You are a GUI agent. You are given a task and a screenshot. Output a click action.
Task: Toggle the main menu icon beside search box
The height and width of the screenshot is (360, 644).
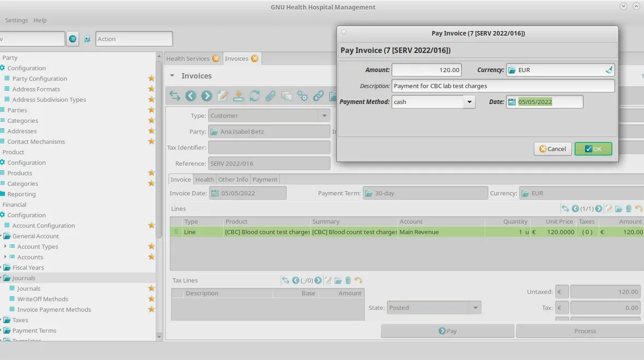[73, 39]
